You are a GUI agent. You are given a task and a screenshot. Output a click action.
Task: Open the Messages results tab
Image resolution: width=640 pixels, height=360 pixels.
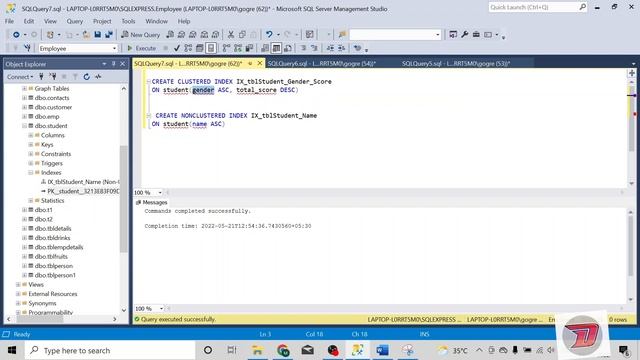(x=151, y=202)
